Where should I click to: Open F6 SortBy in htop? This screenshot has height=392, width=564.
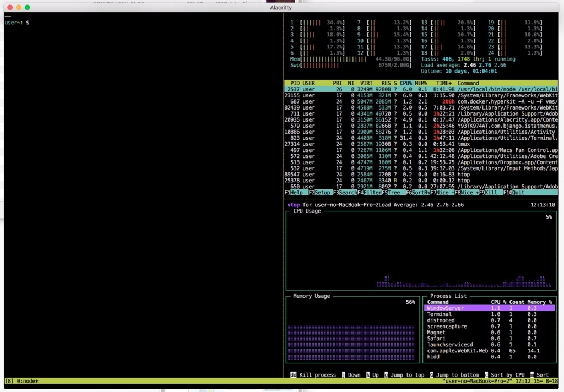(x=418, y=193)
